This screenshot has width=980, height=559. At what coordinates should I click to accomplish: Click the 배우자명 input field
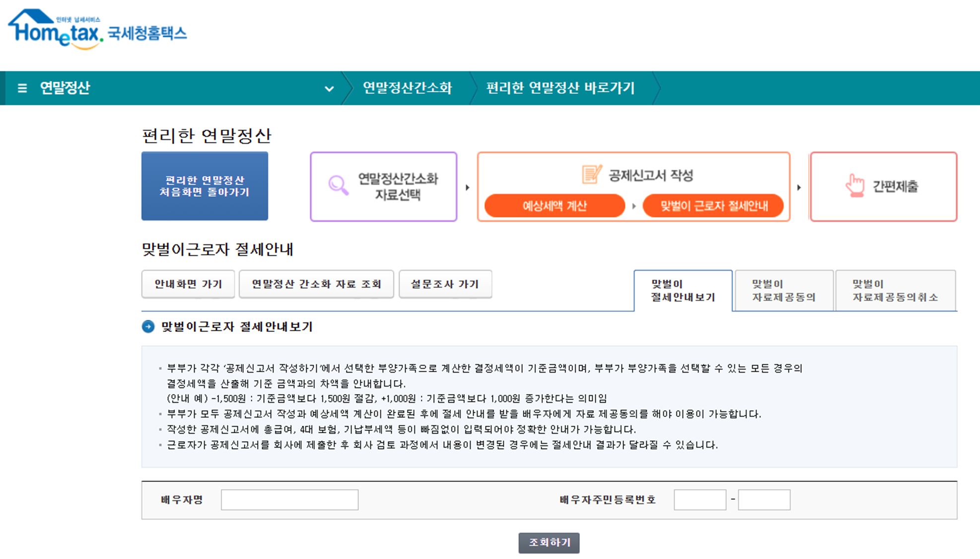[x=289, y=499]
